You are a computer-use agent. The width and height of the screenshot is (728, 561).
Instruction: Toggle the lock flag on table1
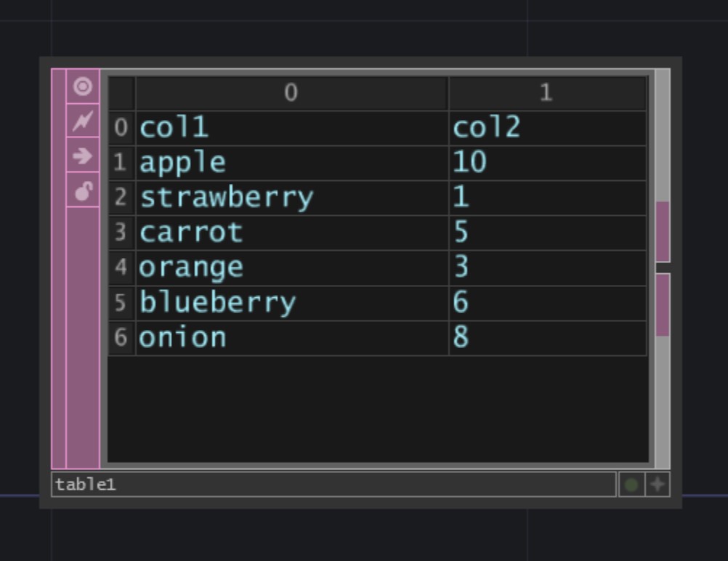coord(83,190)
